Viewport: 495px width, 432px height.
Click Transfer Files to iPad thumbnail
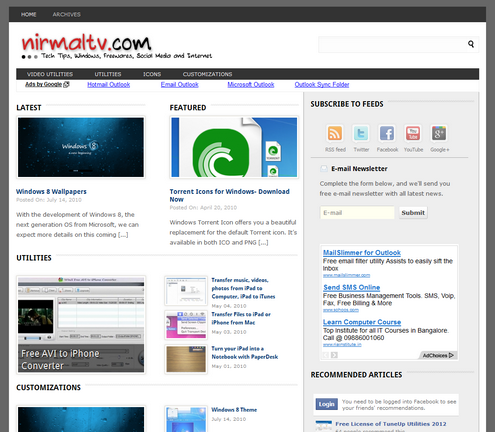[x=186, y=325]
